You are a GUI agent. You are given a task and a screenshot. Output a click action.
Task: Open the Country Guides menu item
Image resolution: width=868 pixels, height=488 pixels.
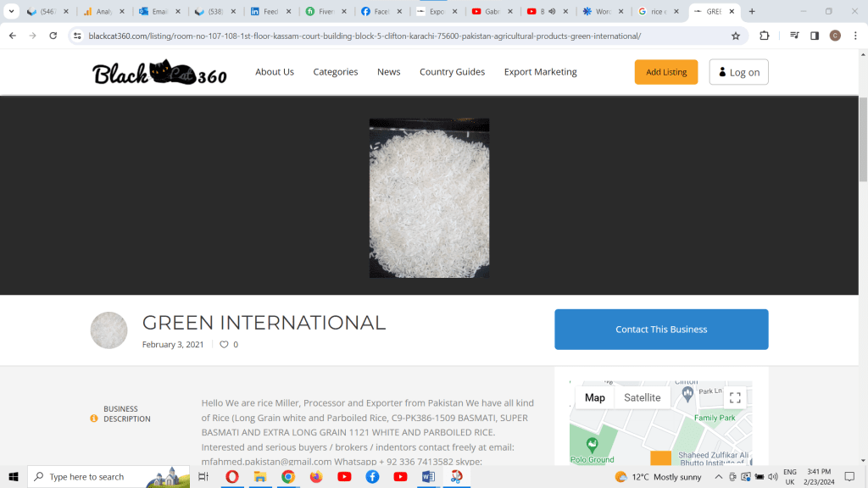coord(453,72)
